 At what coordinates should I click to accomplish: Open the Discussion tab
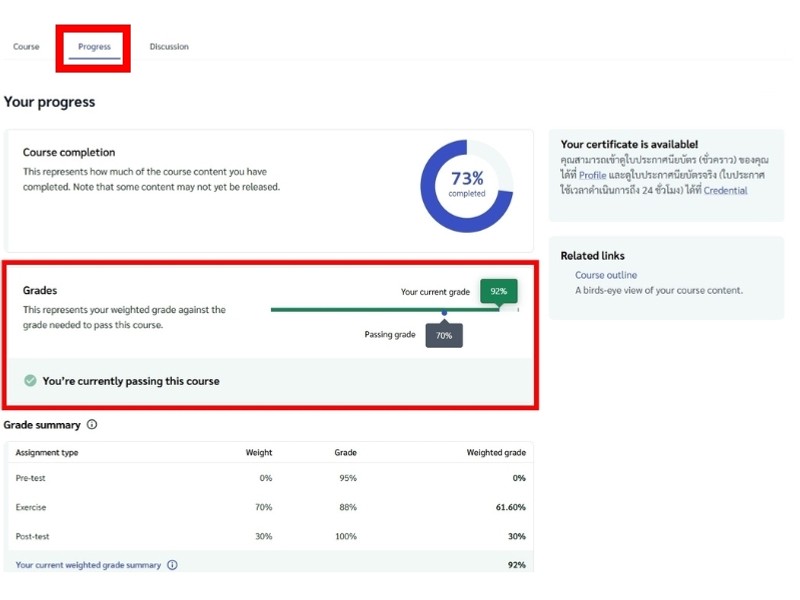(169, 46)
